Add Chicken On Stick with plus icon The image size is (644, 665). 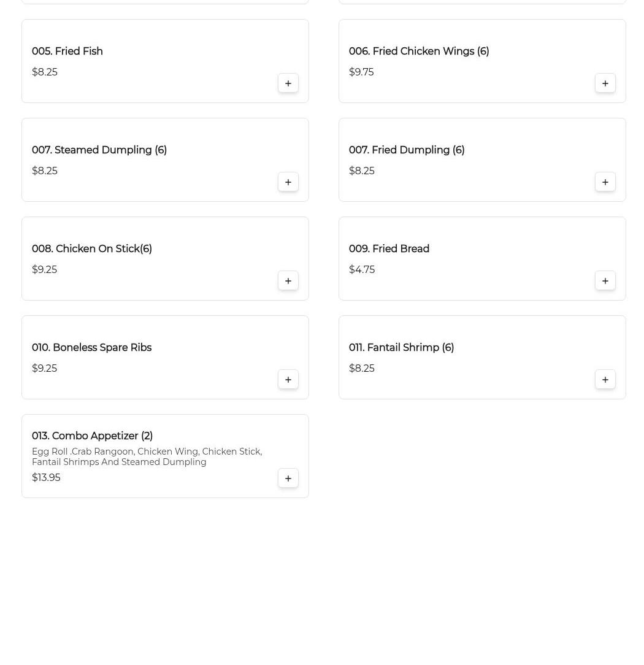coord(288,281)
